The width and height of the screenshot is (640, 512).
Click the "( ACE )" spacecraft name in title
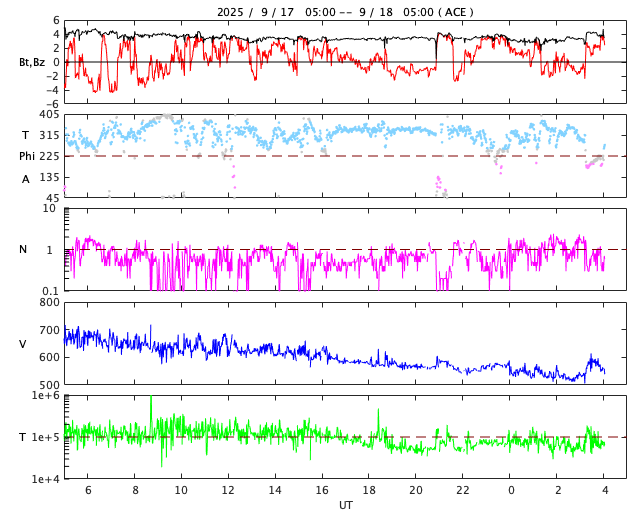click(x=452, y=12)
